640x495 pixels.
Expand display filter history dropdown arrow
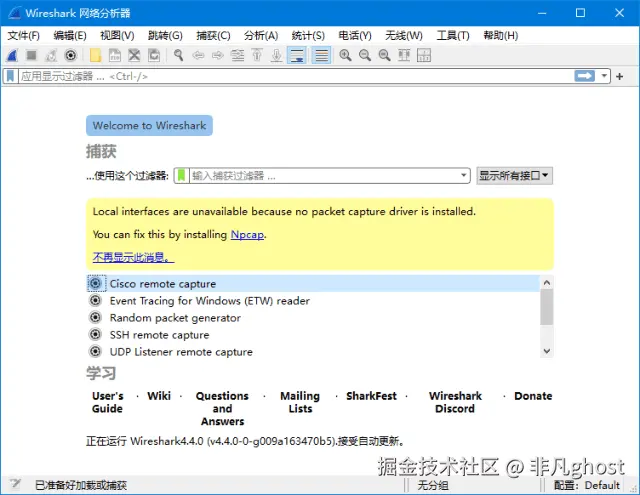point(604,76)
